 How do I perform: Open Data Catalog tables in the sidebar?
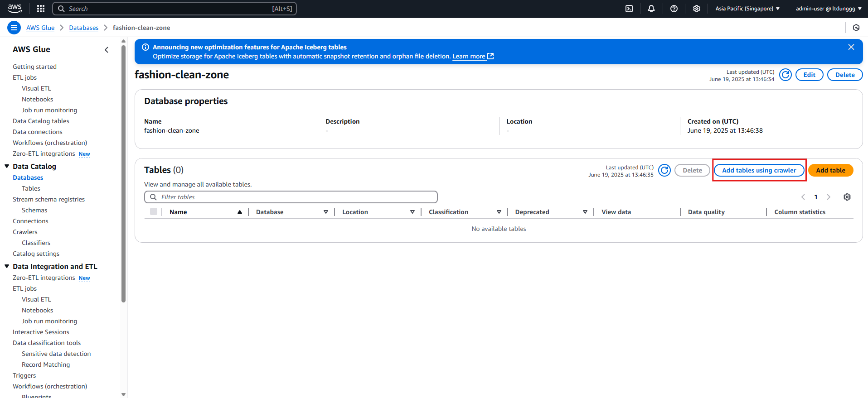point(41,121)
